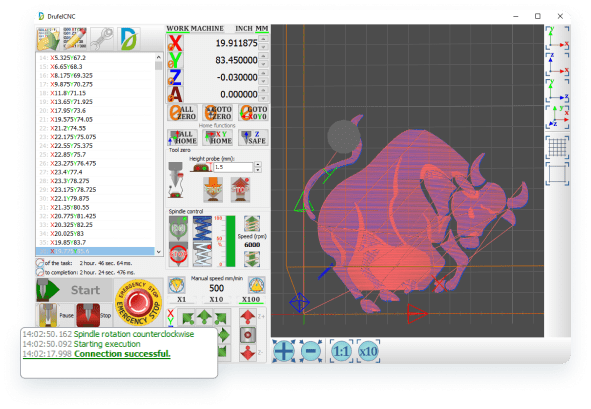Image resolution: width=591 pixels, height=409 pixels.
Task: Increase the height probe value stepper
Action: tap(258, 164)
